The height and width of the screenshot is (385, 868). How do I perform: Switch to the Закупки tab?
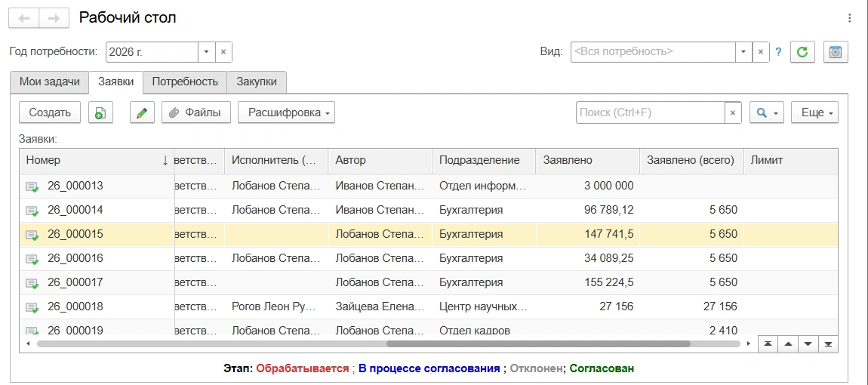point(257,82)
